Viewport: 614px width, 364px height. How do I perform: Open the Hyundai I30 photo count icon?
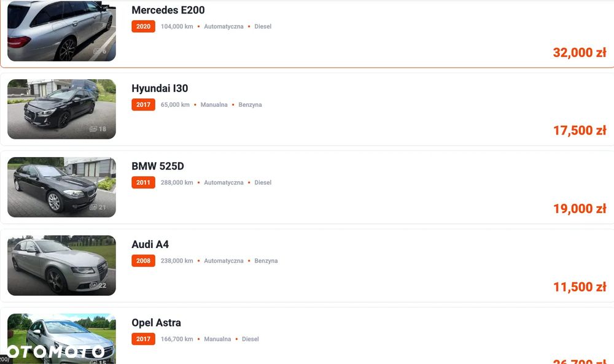pos(98,129)
